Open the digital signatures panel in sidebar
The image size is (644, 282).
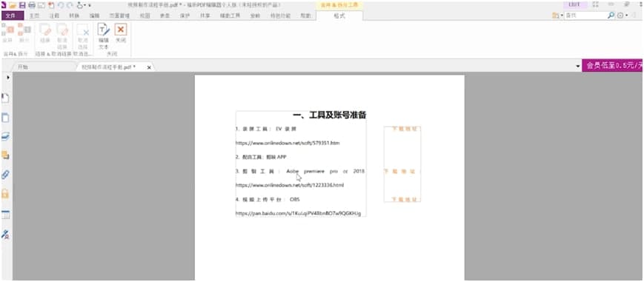point(5,235)
